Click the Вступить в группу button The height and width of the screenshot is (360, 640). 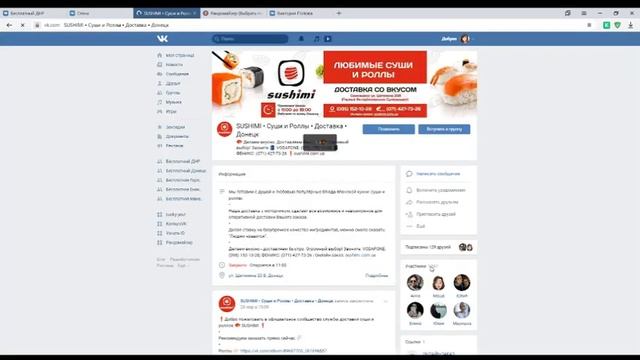pos(444,129)
